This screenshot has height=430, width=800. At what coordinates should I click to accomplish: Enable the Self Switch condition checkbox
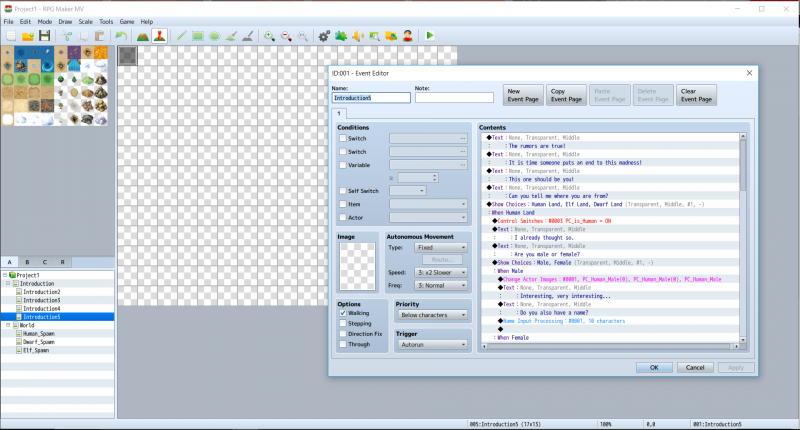(343, 191)
